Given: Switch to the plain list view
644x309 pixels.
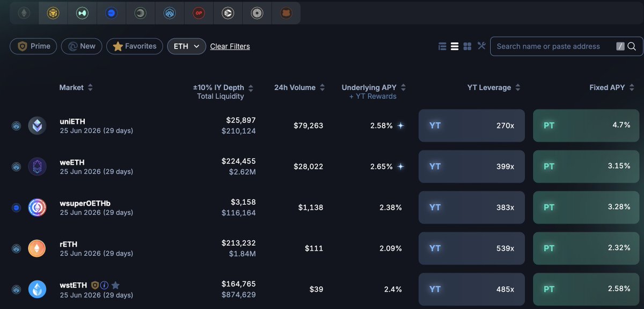Looking at the screenshot, I should (455, 46).
